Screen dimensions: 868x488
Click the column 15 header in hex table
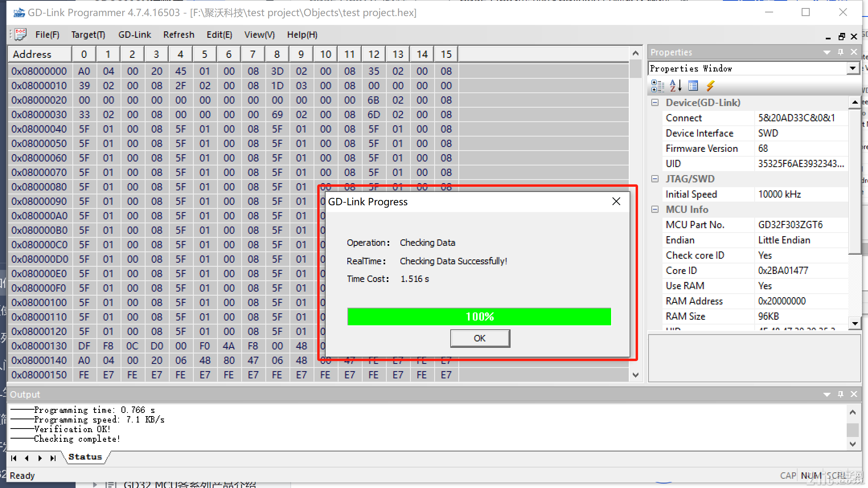pyautogui.click(x=446, y=54)
